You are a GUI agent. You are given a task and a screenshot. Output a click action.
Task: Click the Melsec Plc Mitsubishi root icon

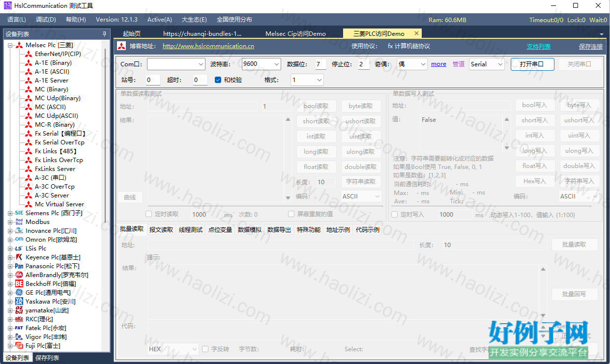click(19, 45)
